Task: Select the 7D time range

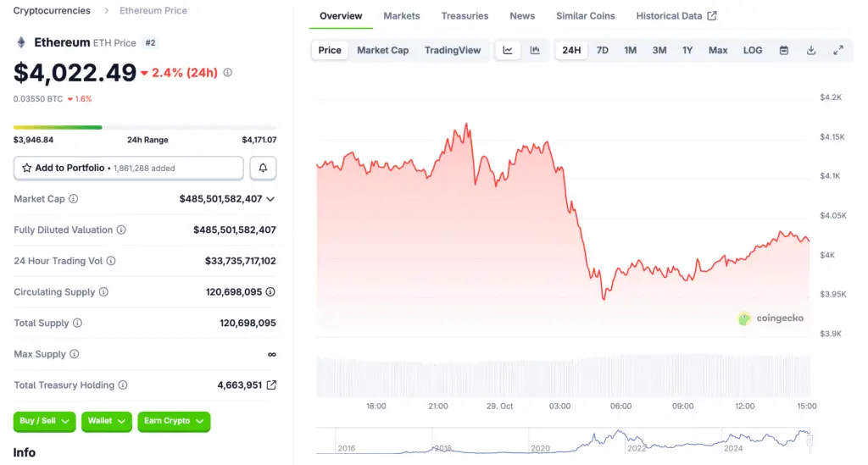Action: [602, 50]
